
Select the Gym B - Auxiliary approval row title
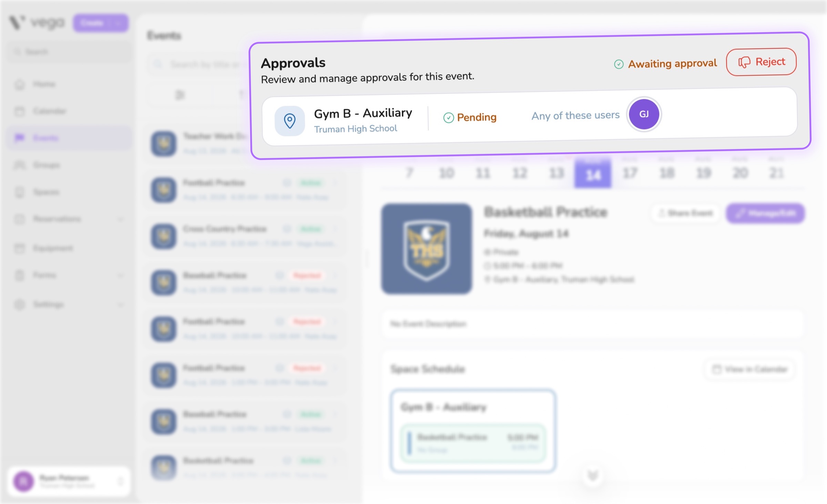point(363,113)
